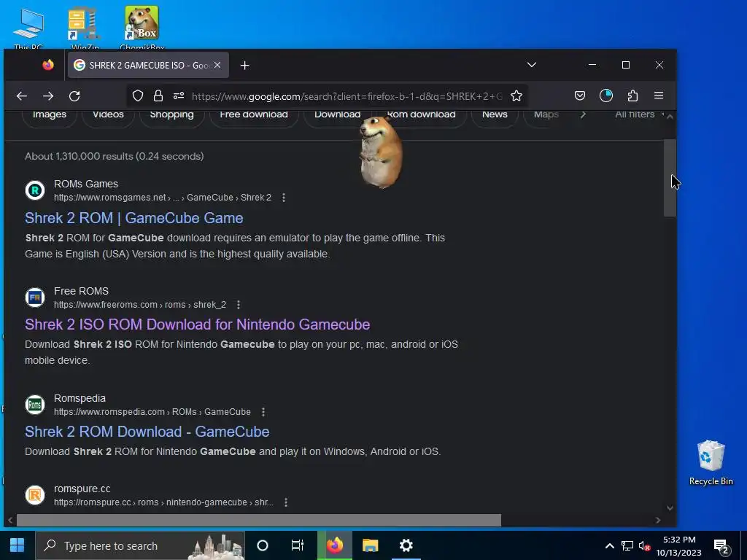Image resolution: width=747 pixels, height=560 pixels.
Task: Open the more options dots for romspure.cc result
Action: pos(285,502)
